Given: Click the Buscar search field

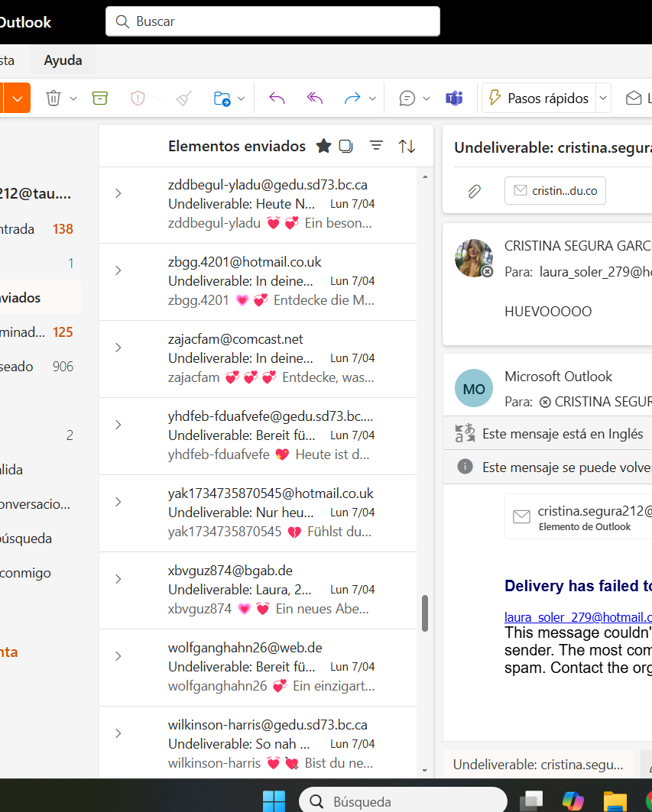Looking at the screenshot, I should [273, 21].
